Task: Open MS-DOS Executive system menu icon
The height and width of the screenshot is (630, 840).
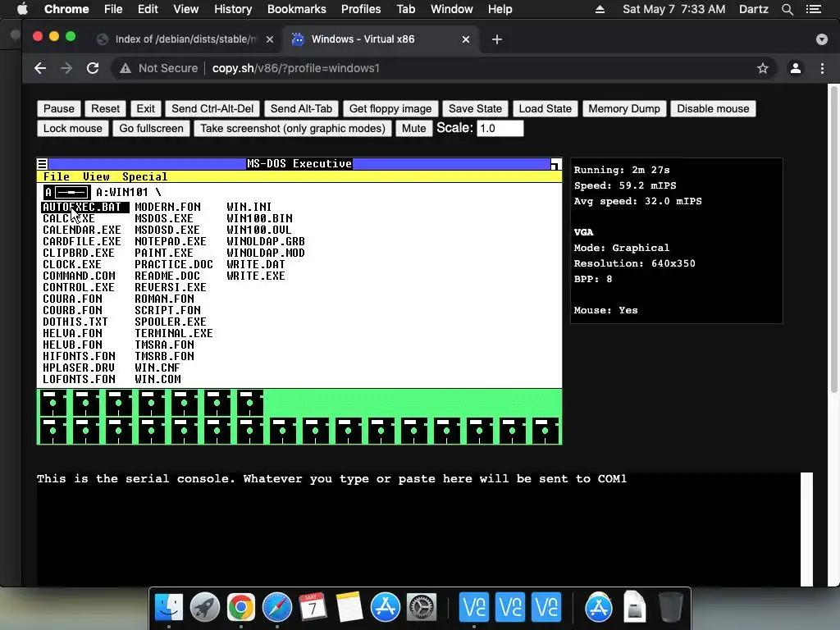Action: pos(43,164)
